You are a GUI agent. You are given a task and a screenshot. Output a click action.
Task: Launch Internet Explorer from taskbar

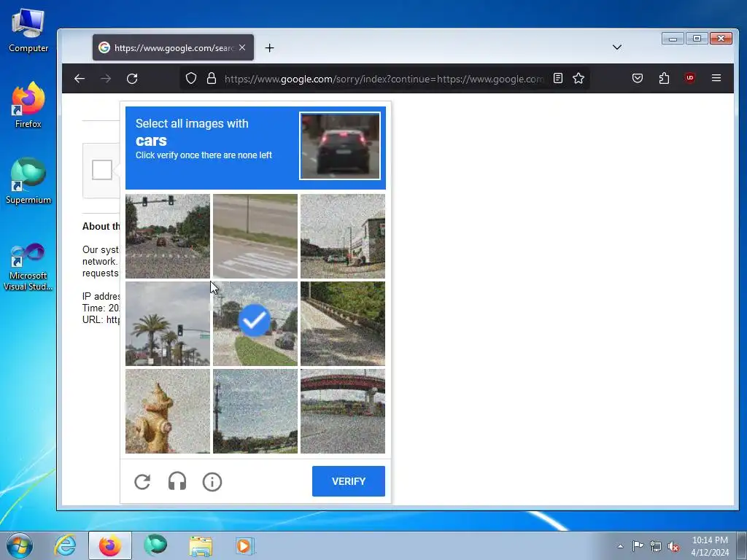tap(65, 545)
